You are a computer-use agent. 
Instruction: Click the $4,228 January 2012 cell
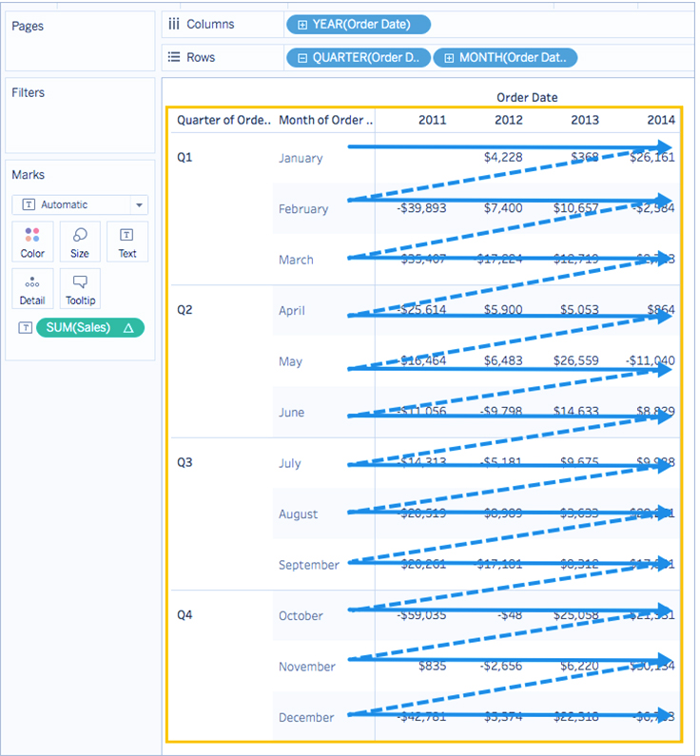pos(503,157)
